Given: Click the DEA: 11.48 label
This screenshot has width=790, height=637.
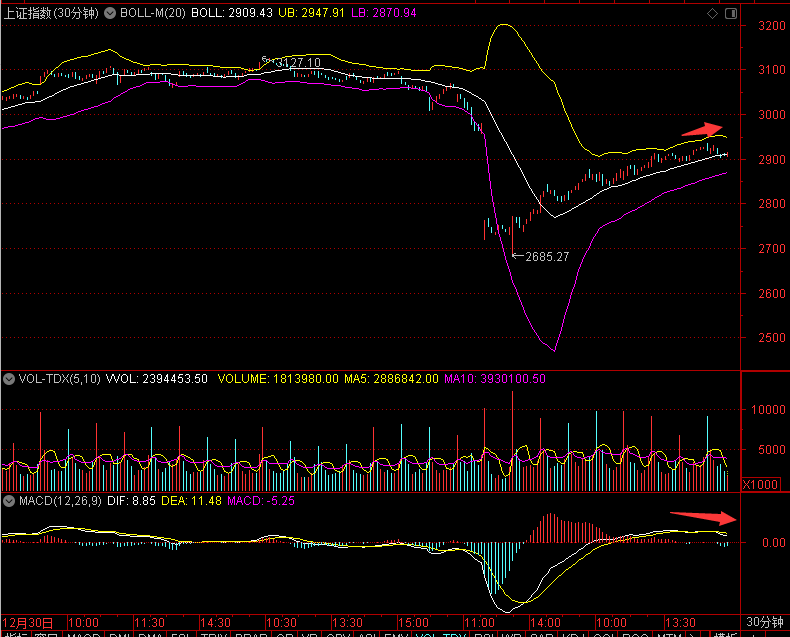Looking at the screenshot, I should [x=191, y=501].
